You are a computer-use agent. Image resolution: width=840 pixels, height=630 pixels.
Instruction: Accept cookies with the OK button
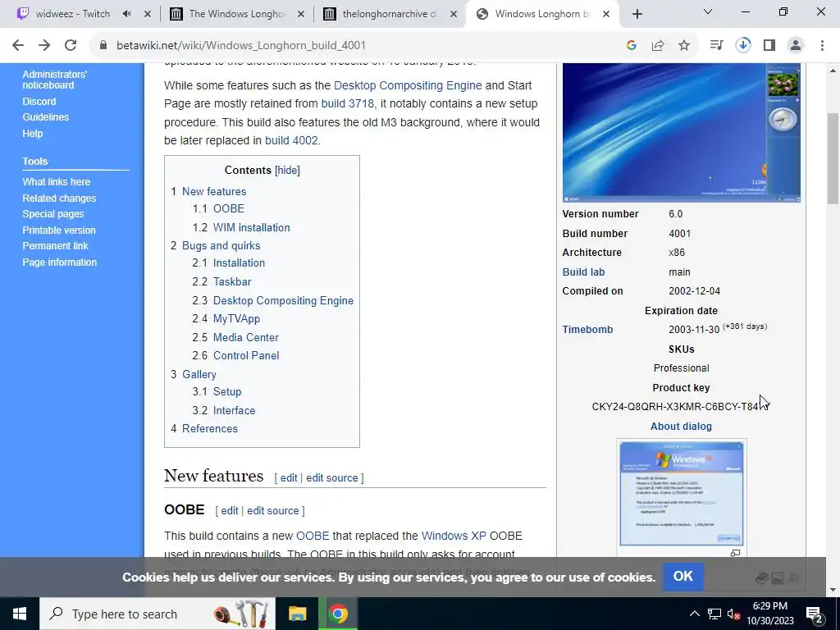[683, 577]
